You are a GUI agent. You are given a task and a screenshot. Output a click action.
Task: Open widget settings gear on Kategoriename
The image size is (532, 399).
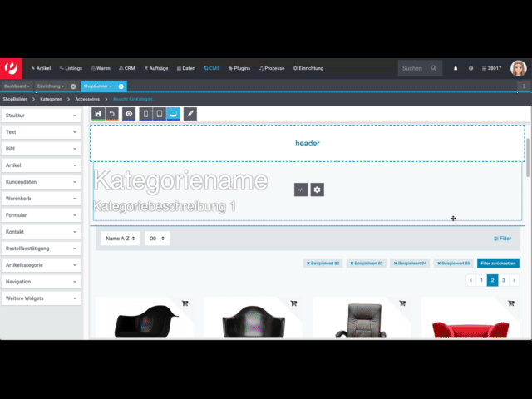click(317, 190)
